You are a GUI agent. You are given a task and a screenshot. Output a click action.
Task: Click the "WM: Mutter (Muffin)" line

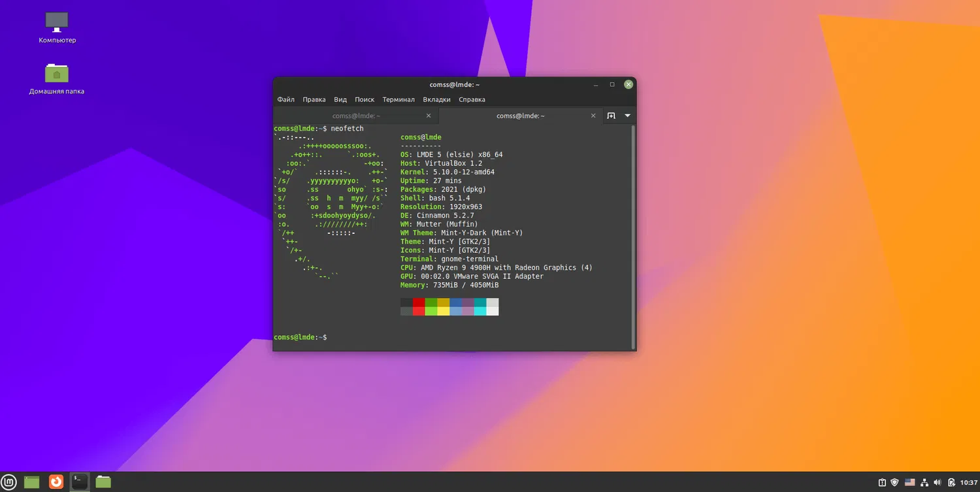439,224
